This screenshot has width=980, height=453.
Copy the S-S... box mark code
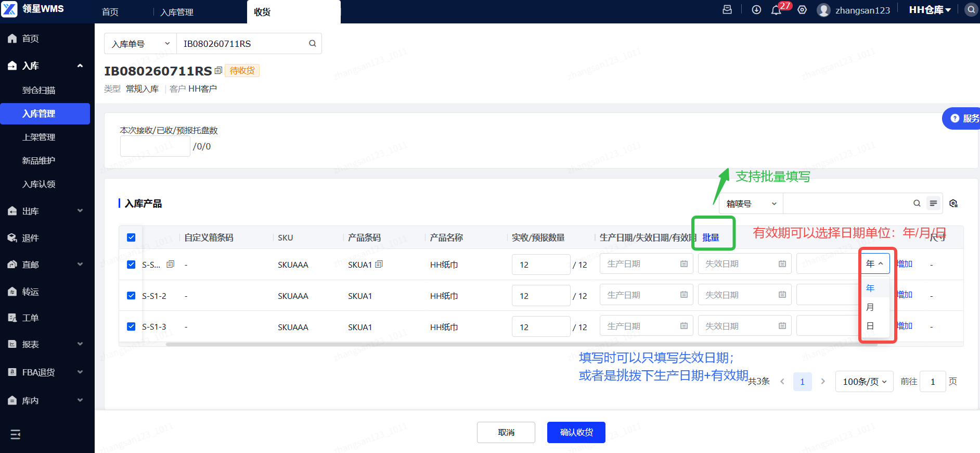coord(170,265)
